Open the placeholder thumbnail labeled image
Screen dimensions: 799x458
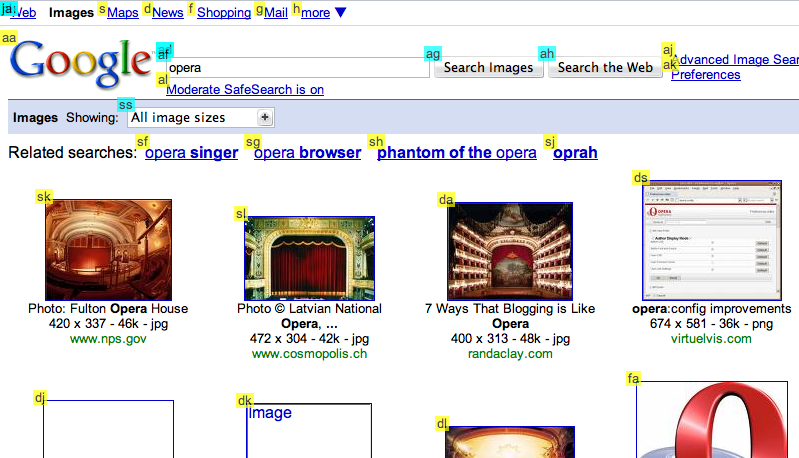[309, 430]
